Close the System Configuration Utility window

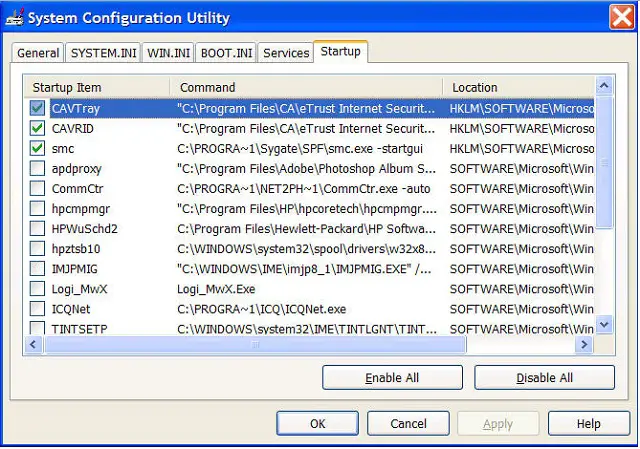pos(622,18)
